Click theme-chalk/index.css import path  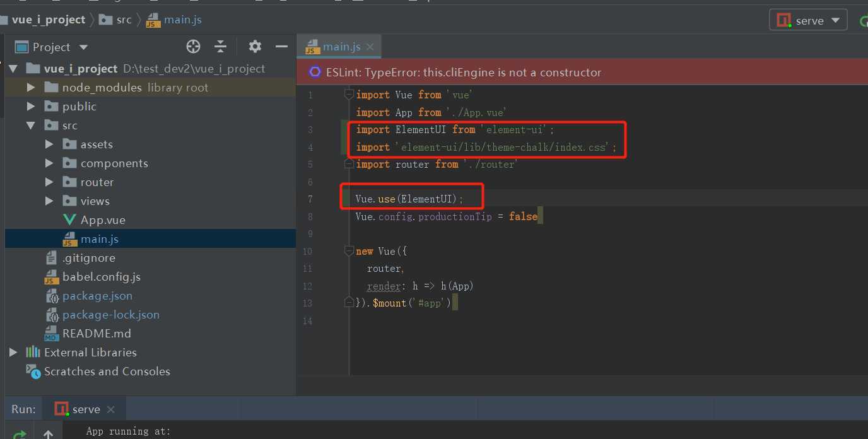point(504,147)
